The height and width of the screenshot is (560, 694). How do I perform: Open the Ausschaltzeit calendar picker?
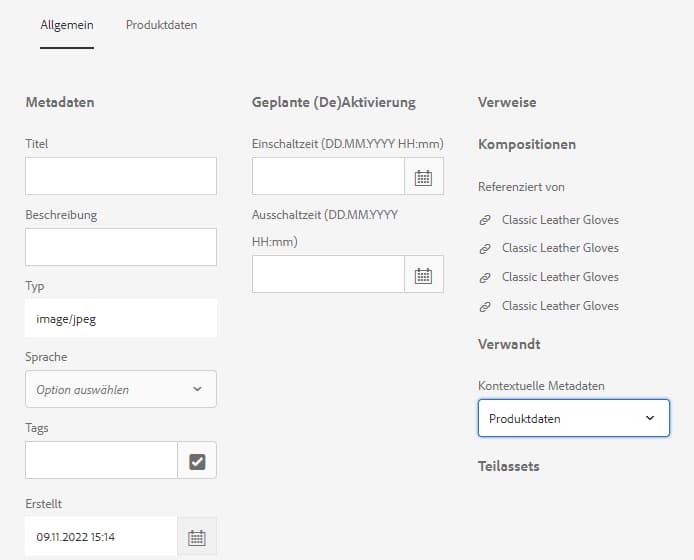tap(423, 275)
